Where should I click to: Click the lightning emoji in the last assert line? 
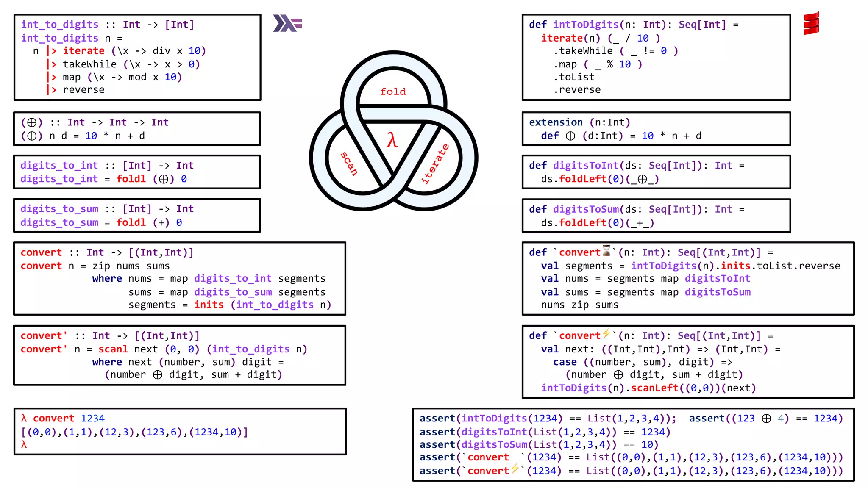tap(515, 469)
